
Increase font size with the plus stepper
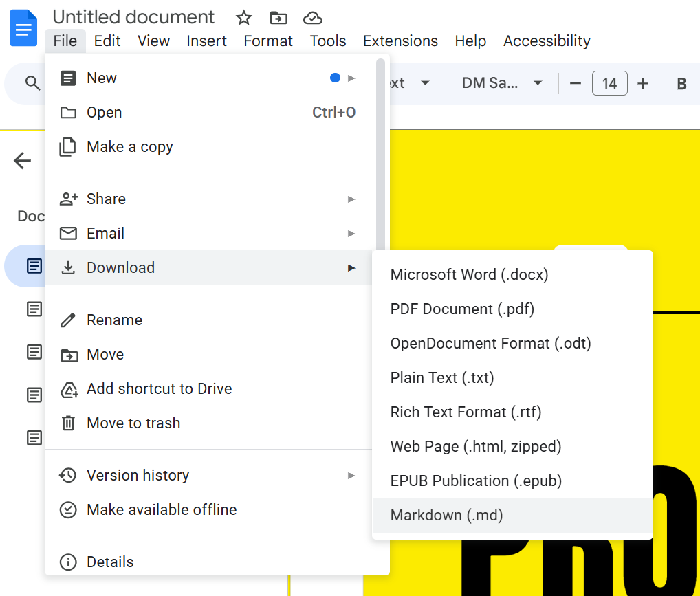[642, 82]
